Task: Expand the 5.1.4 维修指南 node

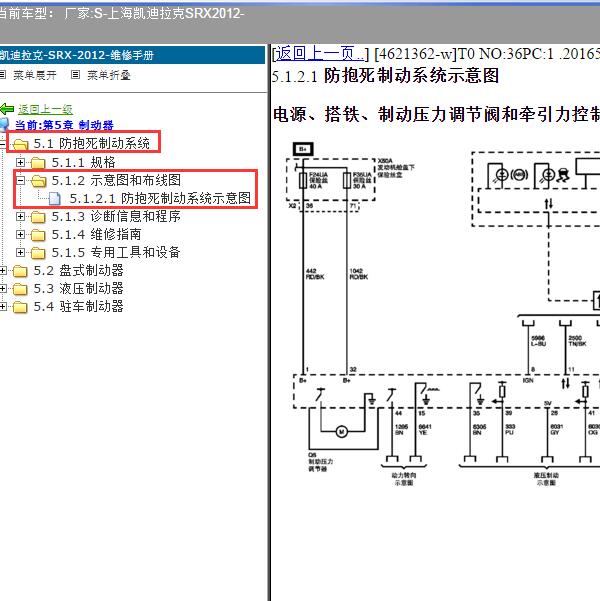Action: coord(20,235)
